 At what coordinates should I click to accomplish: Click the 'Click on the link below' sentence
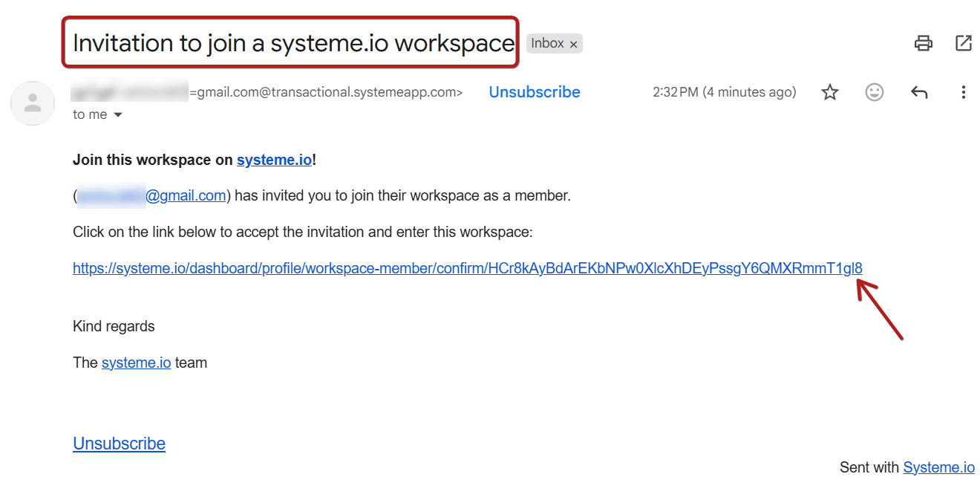pyautogui.click(x=303, y=232)
